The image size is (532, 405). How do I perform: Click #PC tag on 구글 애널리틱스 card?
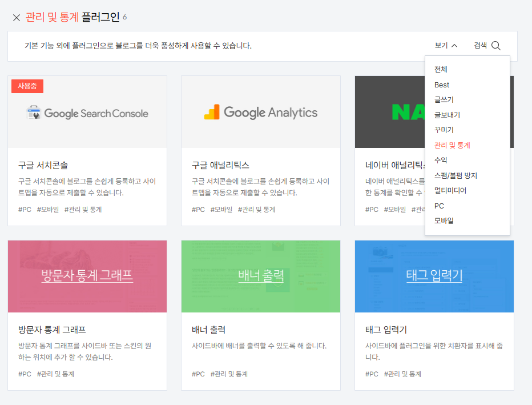(198, 210)
